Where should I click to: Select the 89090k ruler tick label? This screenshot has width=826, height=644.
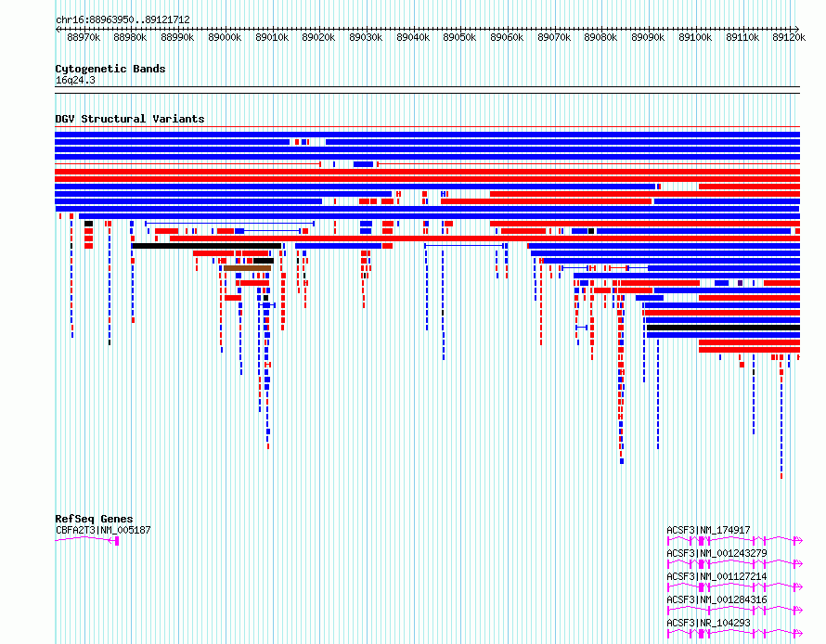649,37
